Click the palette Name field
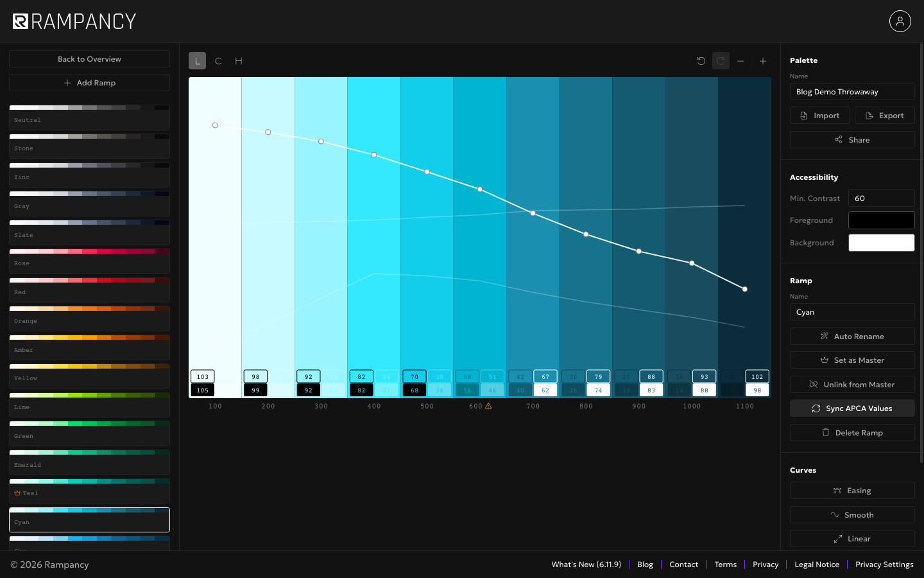924x578 pixels. click(852, 92)
